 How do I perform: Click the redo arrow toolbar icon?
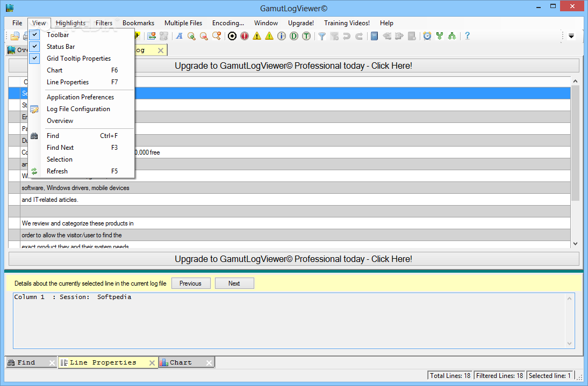359,36
